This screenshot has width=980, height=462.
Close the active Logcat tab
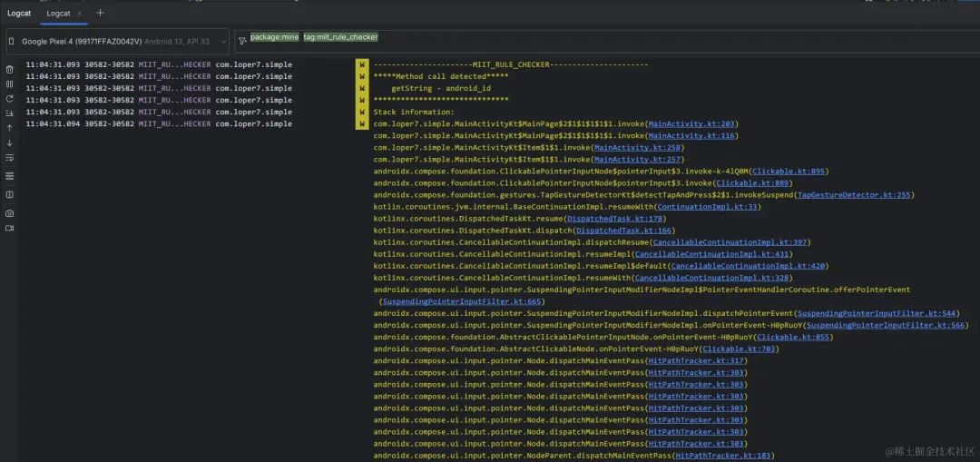tap(79, 13)
